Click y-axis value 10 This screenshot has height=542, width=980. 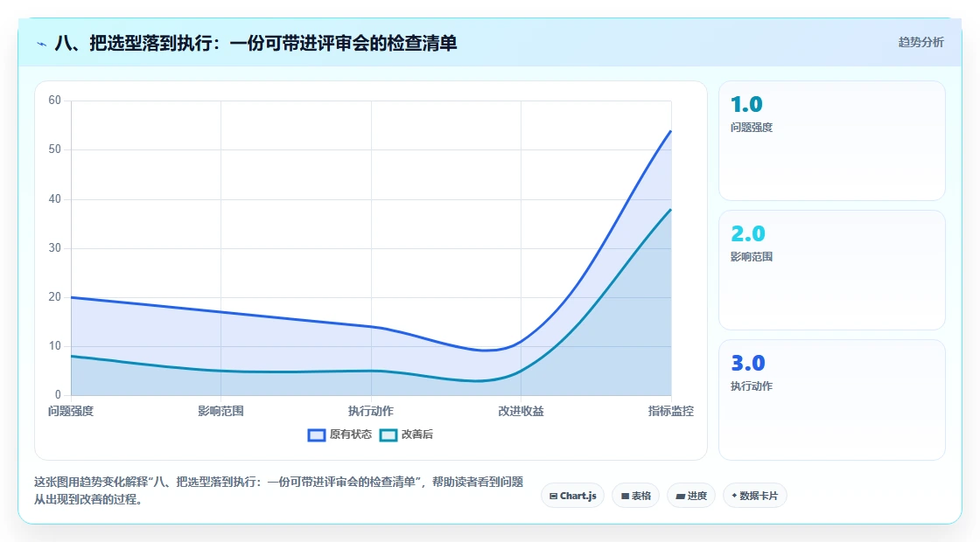click(x=55, y=346)
